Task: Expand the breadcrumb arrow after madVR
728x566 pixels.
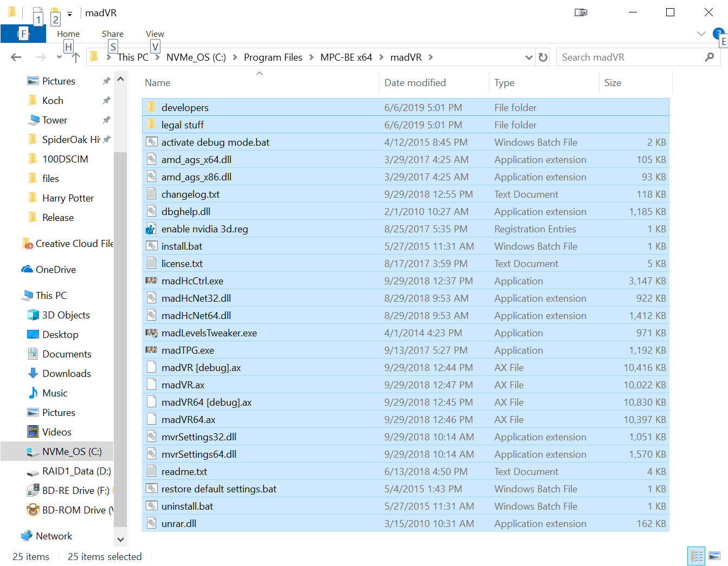Action: tap(430, 57)
